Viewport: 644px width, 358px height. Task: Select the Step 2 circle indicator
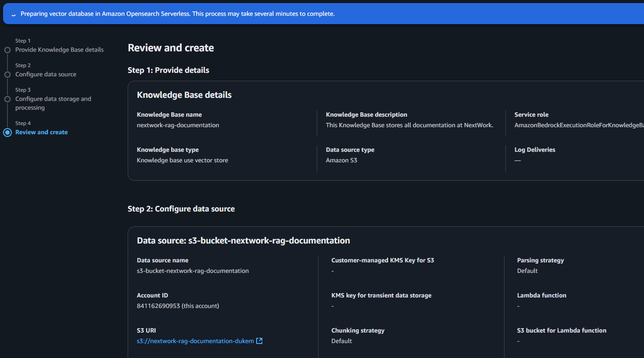click(x=7, y=75)
